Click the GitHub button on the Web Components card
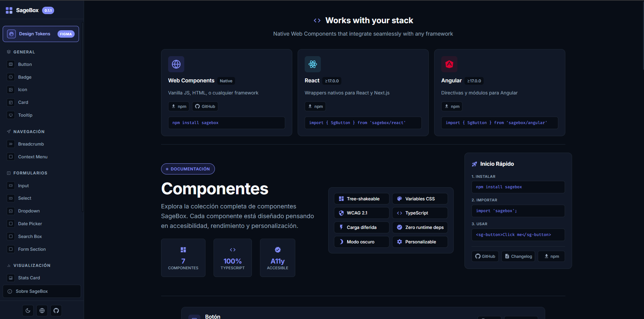The height and width of the screenshot is (319, 644). click(205, 106)
